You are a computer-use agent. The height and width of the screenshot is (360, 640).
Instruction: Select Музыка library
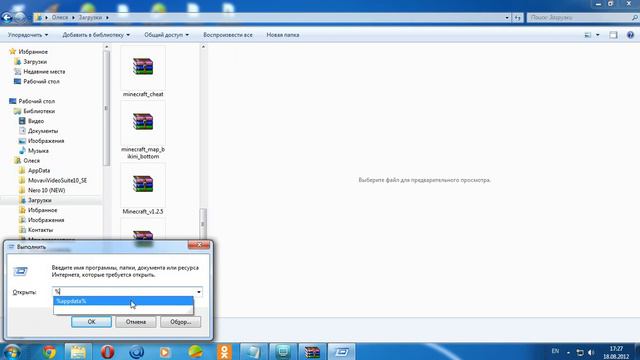click(x=34, y=151)
